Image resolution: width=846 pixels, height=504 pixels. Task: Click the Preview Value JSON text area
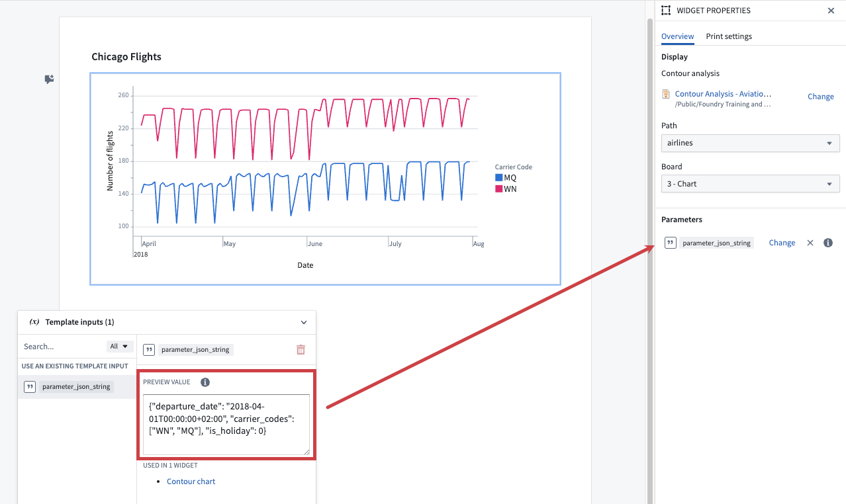pyautogui.click(x=226, y=425)
